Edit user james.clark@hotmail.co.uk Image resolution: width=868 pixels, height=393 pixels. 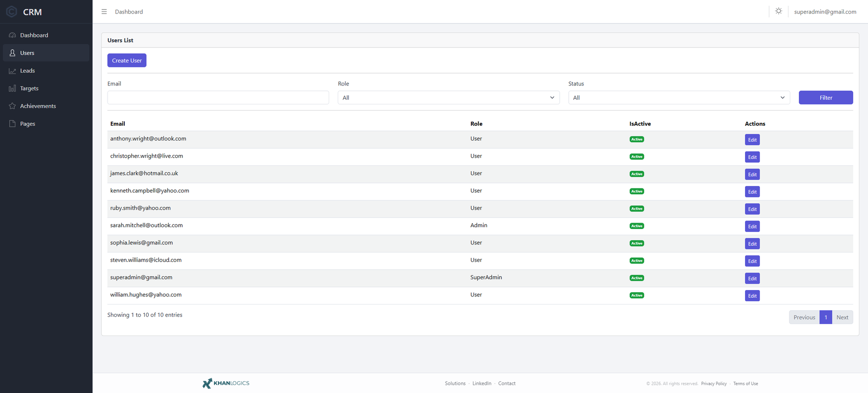click(x=752, y=174)
